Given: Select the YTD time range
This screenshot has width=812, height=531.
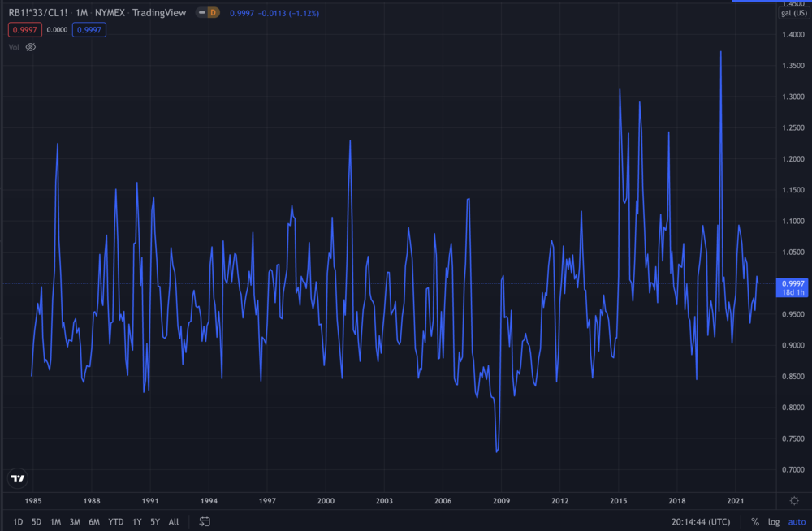Looking at the screenshot, I should pos(115,521).
